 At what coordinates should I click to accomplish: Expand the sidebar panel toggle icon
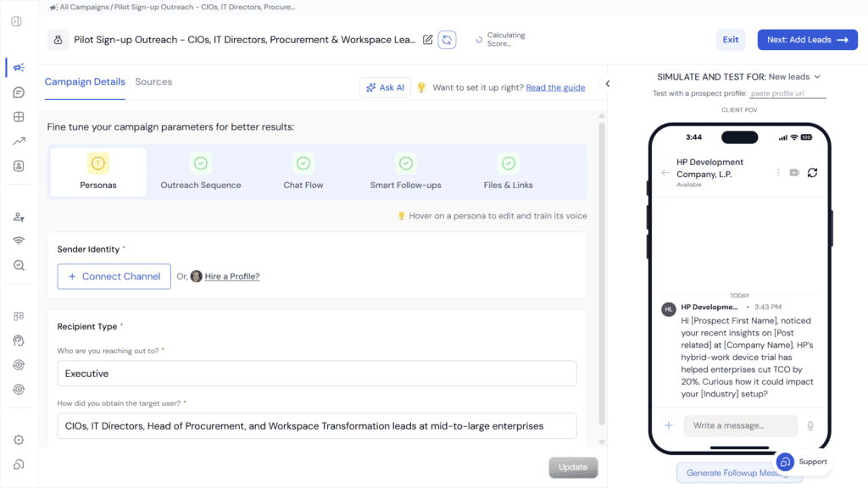point(17,21)
